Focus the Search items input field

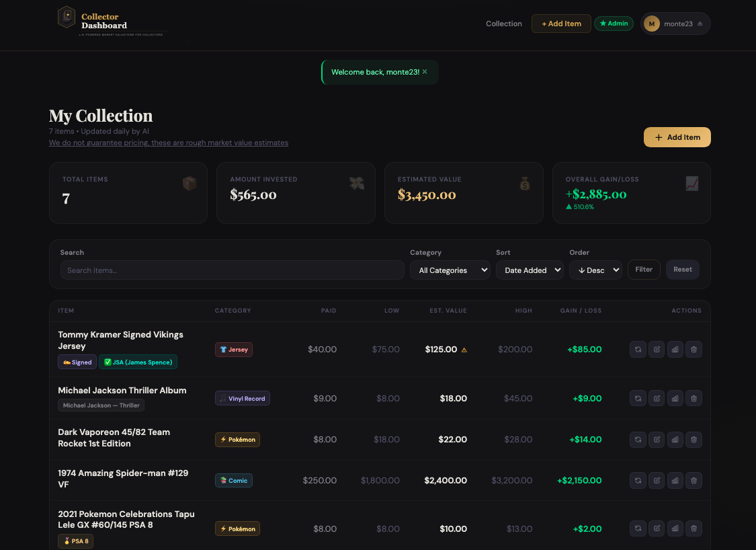pos(233,270)
